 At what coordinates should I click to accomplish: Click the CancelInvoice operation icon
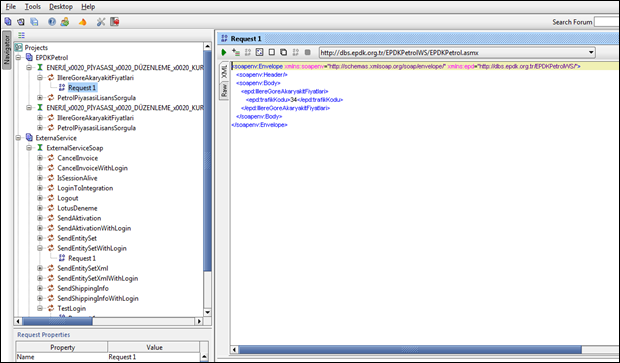click(x=51, y=158)
